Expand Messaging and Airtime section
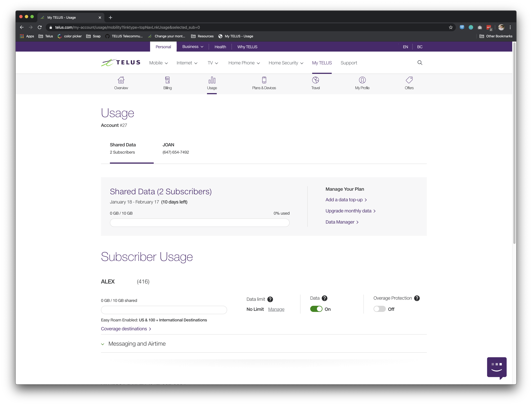The width and height of the screenshot is (532, 405). (133, 344)
